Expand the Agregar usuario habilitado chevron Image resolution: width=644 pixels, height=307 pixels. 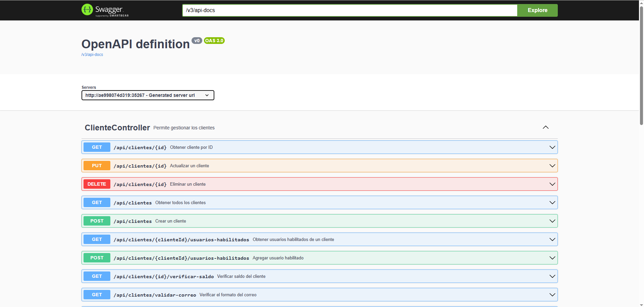(x=552, y=258)
